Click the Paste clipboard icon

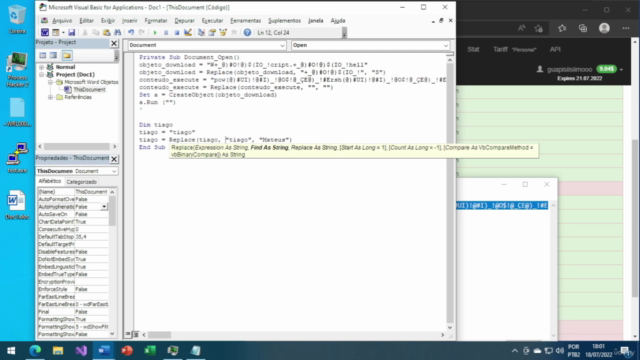click(107, 33)
